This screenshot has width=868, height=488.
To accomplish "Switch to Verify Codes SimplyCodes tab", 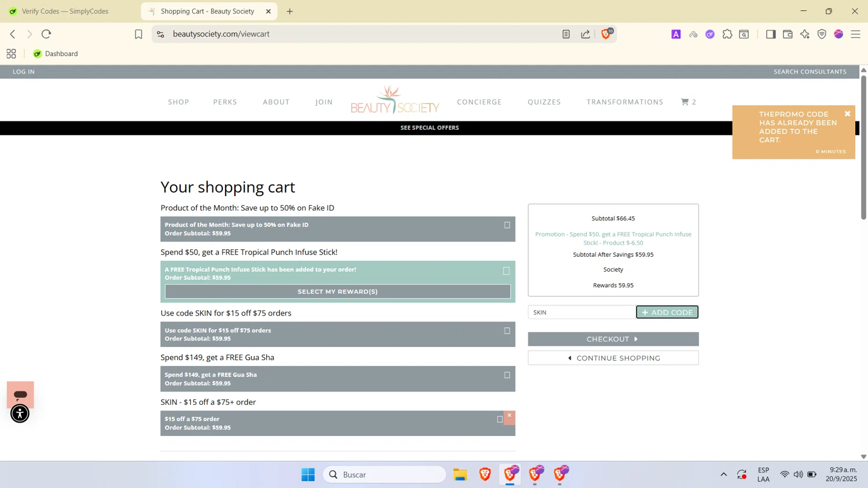I will pyautogui.click(x=65, y=11).
